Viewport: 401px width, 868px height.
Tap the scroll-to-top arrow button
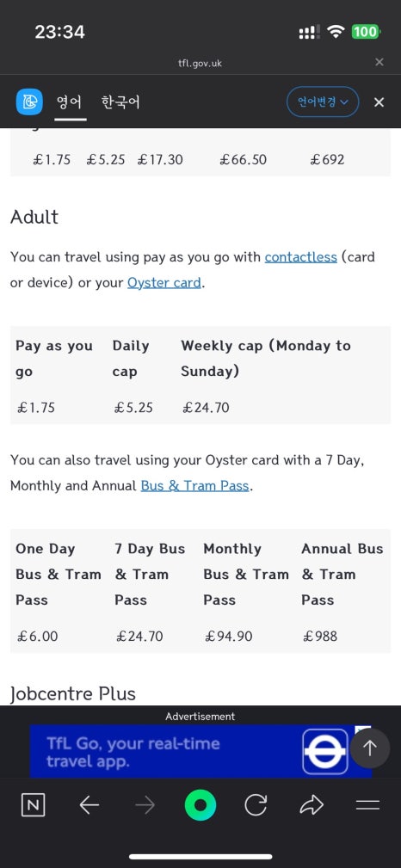(370, 748)
